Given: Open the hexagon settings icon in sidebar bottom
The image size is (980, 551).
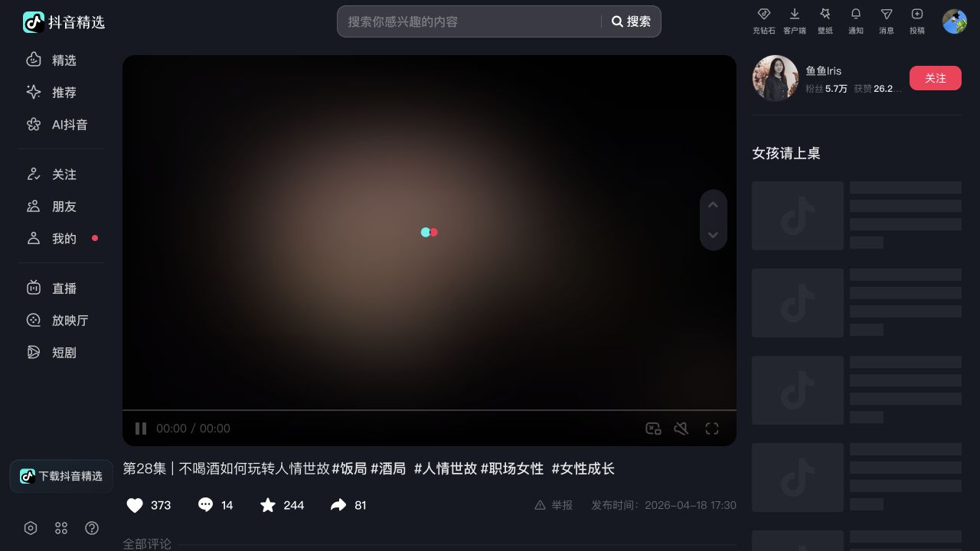Looking at the screenshot, I should 31,528.
